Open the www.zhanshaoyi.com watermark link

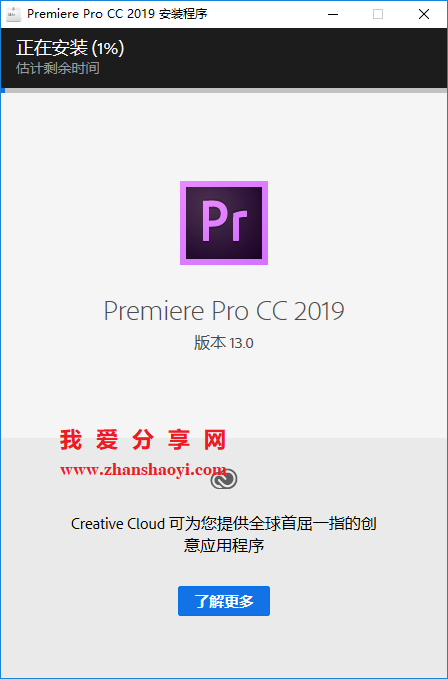point(143,470)
